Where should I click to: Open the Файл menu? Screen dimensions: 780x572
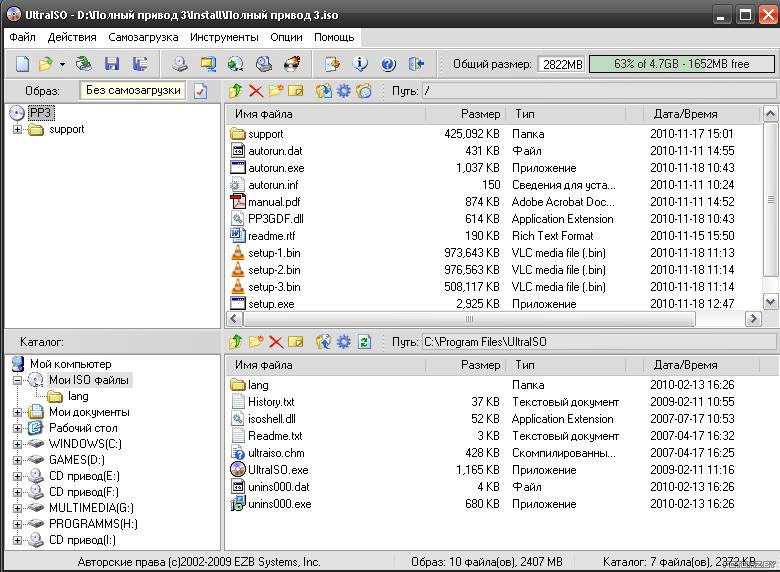coord(22,37)
